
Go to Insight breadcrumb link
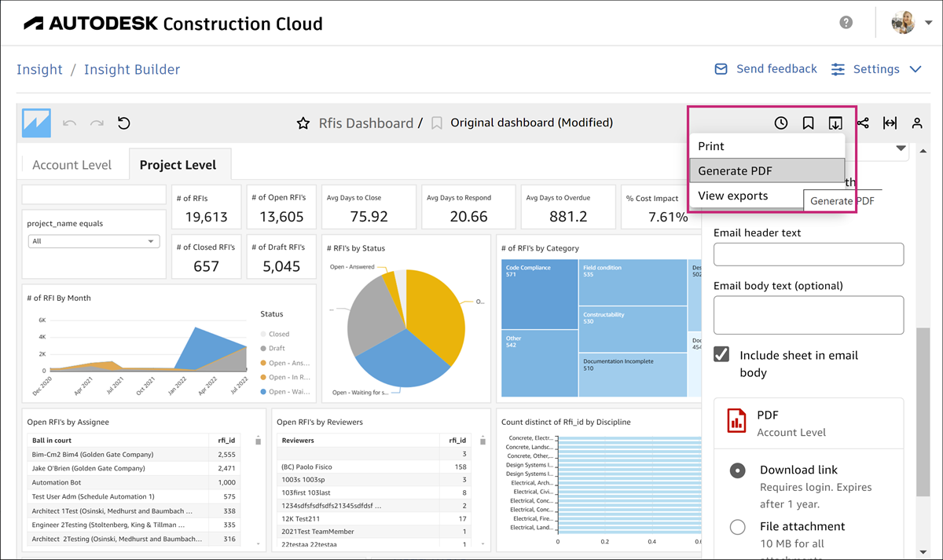(x=39, y=69)
